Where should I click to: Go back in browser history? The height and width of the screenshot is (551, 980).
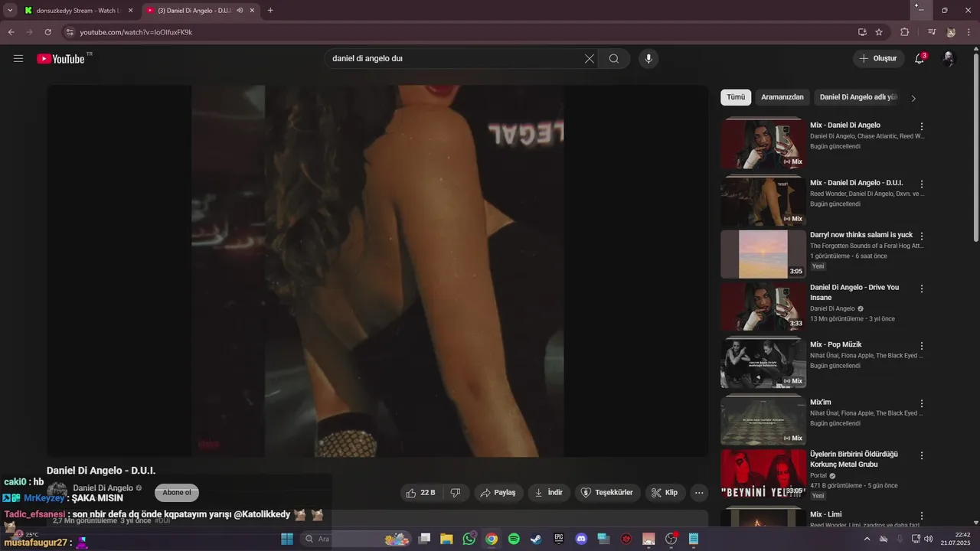tap(11, 32)
